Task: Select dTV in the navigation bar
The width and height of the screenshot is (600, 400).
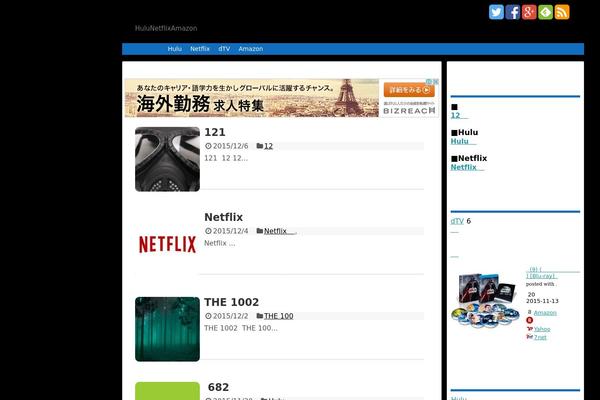Action: (224, 49)
